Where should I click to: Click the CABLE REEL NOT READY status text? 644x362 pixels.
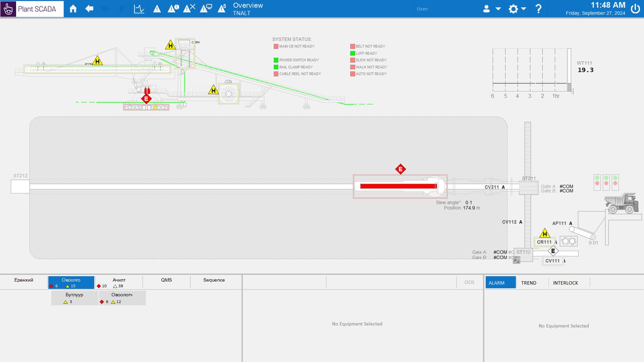300,74
